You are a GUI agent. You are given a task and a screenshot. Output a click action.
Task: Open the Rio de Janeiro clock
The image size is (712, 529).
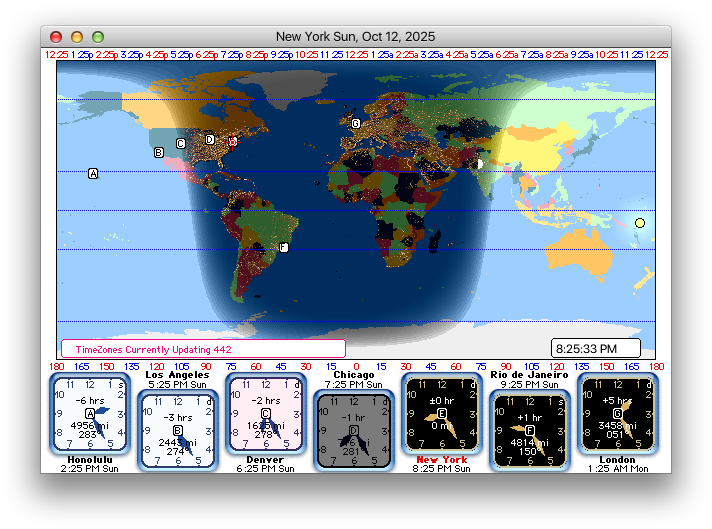point(529,430)
